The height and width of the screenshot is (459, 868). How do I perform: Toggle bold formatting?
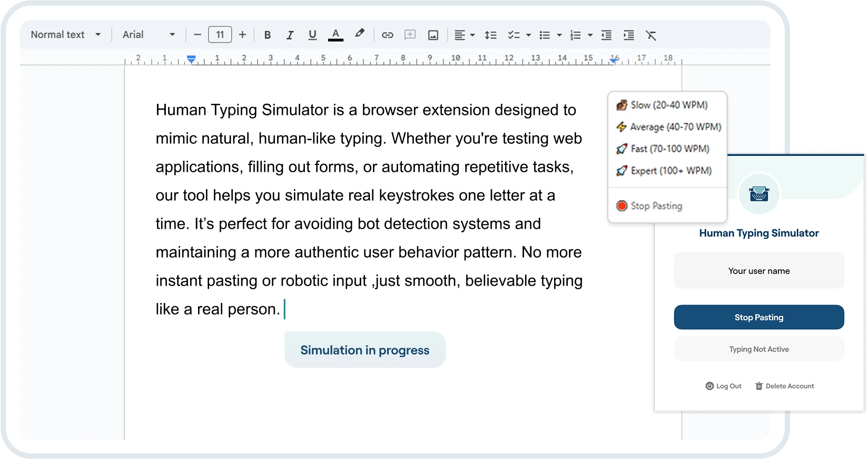(x=268, y=35)
